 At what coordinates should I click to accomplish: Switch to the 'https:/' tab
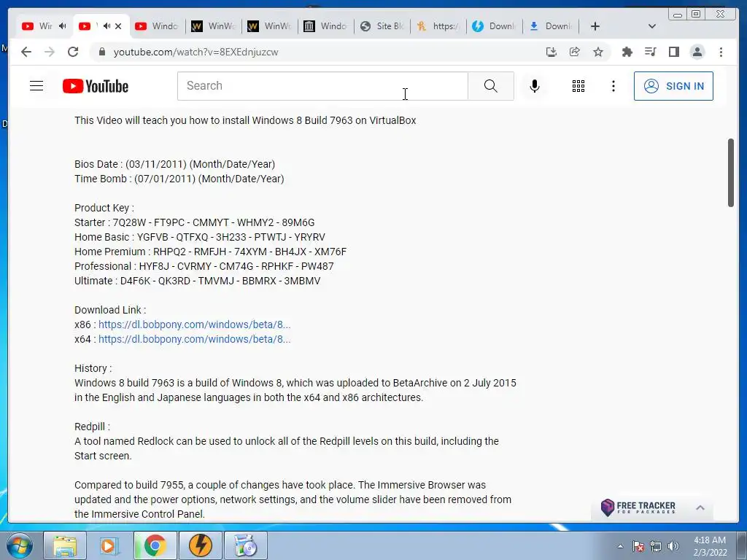(438, 26)
